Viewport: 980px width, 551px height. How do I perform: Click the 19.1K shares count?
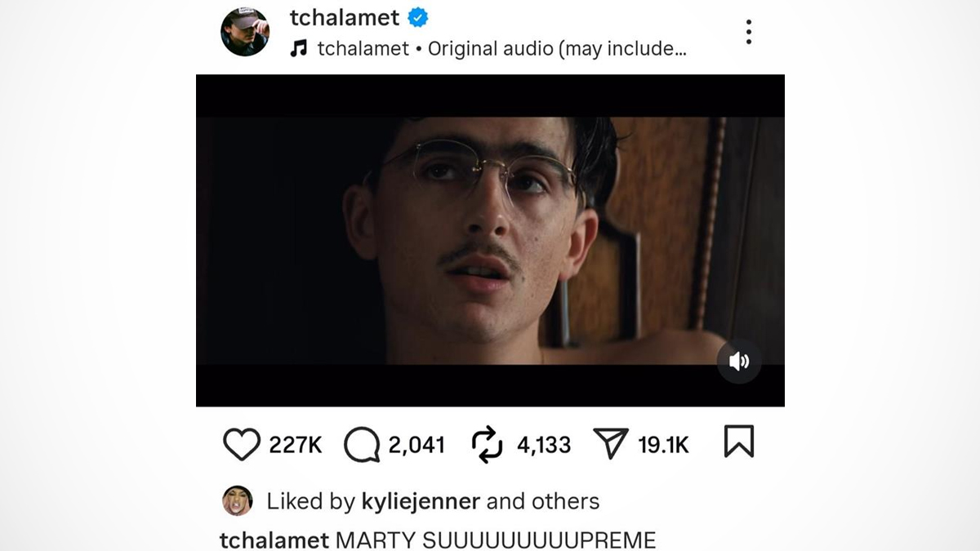click(x=663, y=445)
